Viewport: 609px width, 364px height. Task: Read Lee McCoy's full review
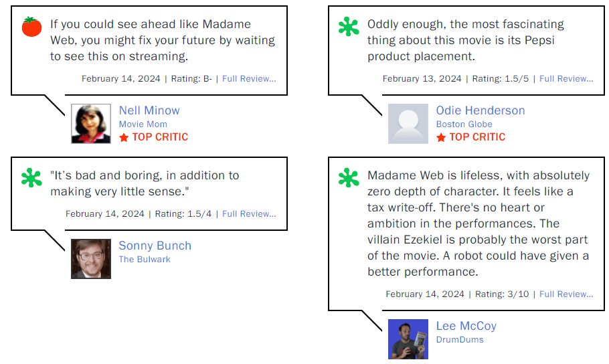click(x=566, y=294)
